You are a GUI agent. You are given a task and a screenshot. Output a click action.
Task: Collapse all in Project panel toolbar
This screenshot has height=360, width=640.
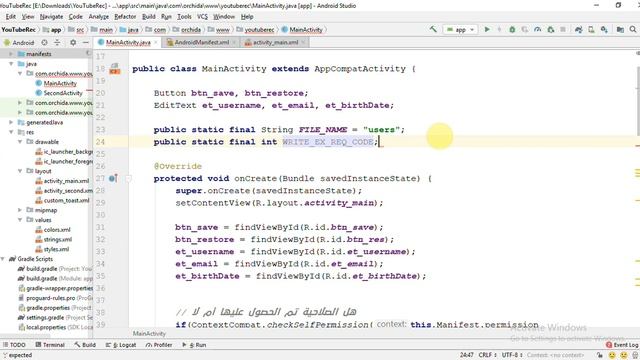pos(57,42)
